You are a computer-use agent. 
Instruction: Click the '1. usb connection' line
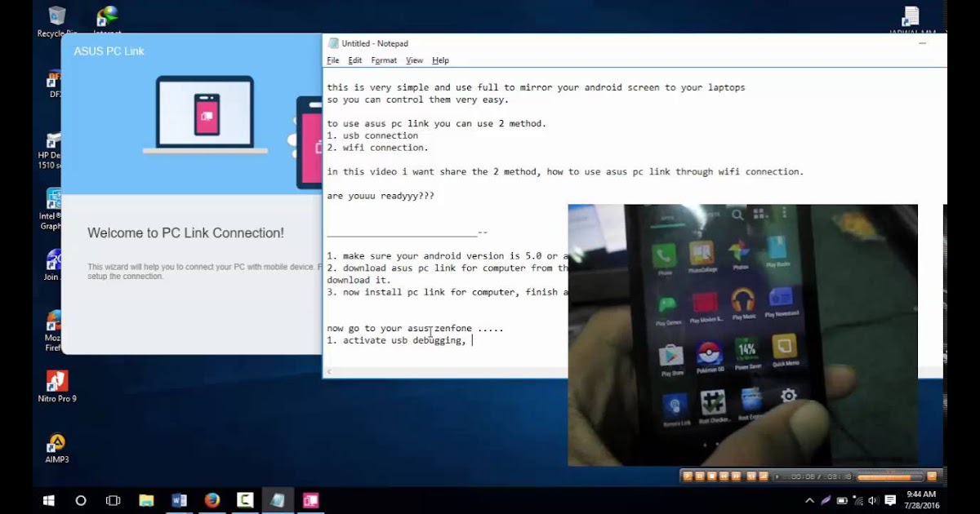point(372,135)
